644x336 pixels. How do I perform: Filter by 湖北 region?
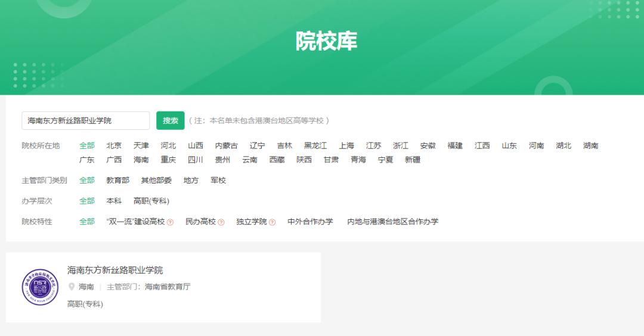(563, 145)
